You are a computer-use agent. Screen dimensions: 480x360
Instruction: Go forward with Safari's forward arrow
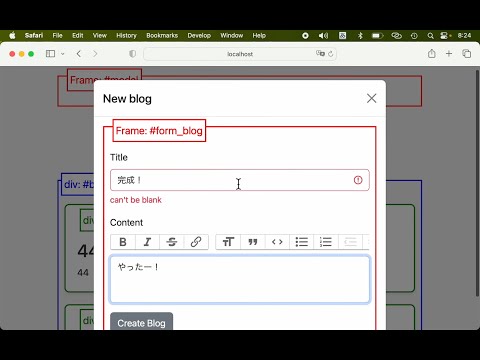coord(95,54)
